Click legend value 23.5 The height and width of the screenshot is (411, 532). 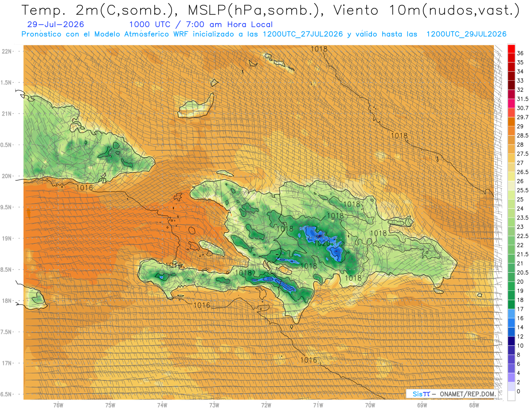click(x=523, y=218)
